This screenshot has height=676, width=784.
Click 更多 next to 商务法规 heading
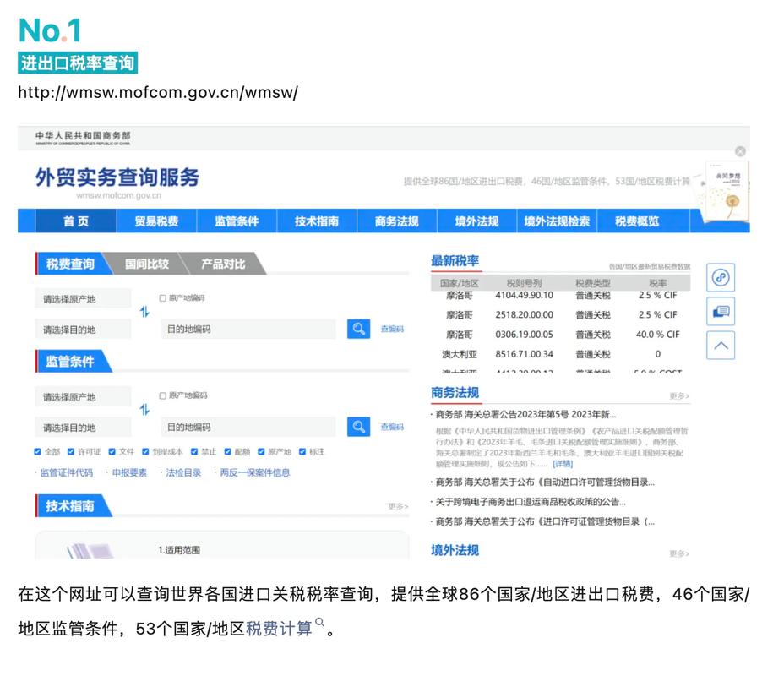(x=679, y=396)
